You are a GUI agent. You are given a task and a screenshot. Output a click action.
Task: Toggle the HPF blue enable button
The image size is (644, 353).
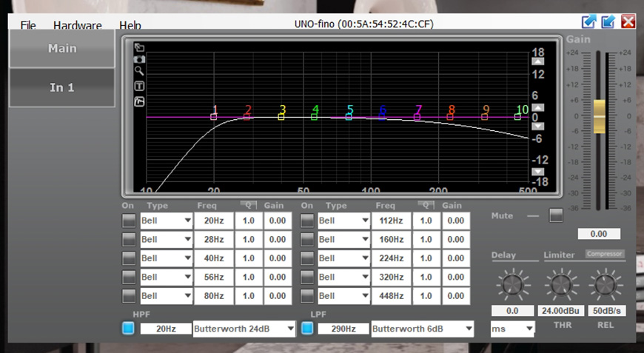pos(129,329)
